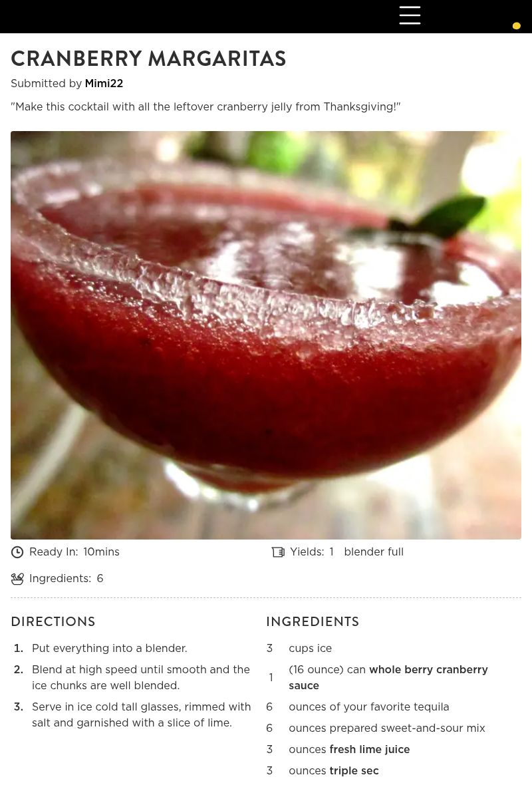This screenshot has height=795, width=532.
Task: Click the cranberry margarita photo
Action: 266,335
